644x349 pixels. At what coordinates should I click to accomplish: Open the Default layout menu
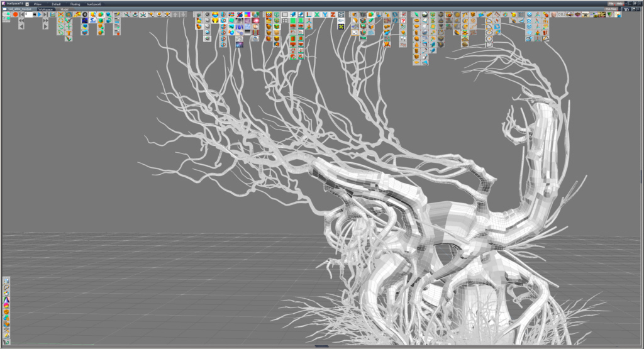pyautogui.click(x=56, y=4)
